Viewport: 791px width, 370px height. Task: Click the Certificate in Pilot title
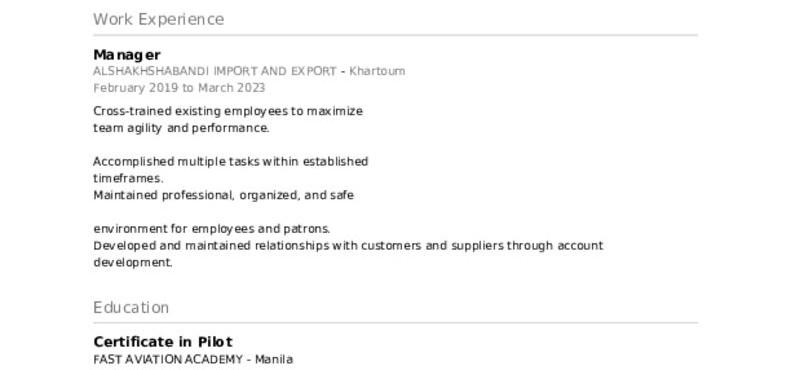(x=163, y=342)
